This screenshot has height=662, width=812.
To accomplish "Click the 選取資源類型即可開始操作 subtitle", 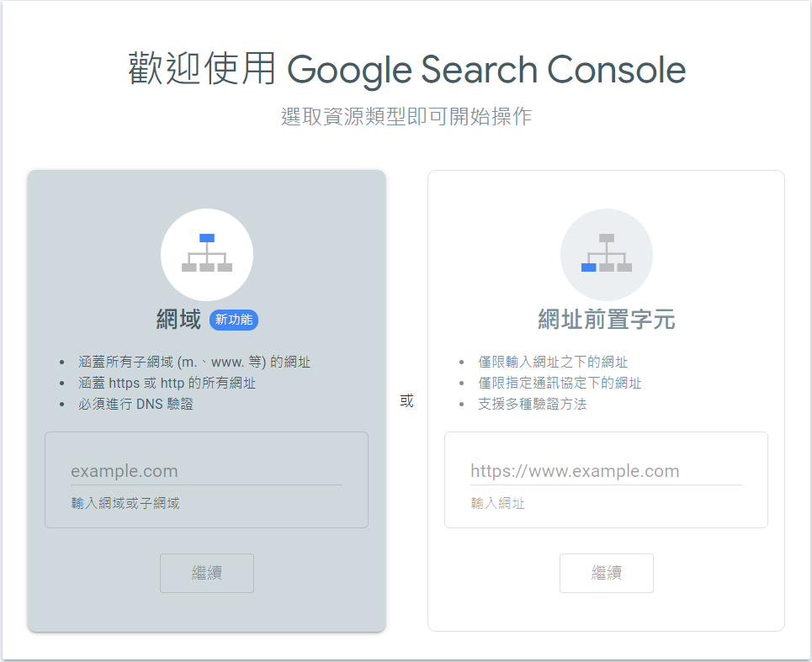I will [406, 116].
